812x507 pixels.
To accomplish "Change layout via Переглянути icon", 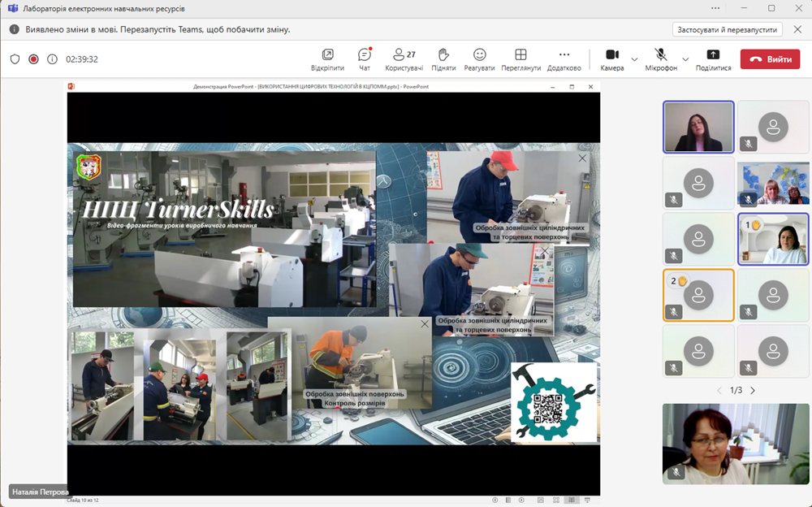I will 520,58.
